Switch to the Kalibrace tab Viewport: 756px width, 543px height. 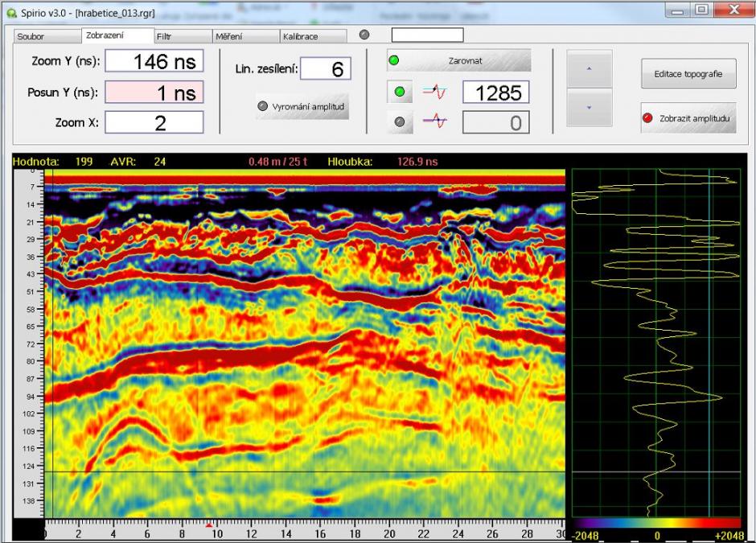[314, 36]
